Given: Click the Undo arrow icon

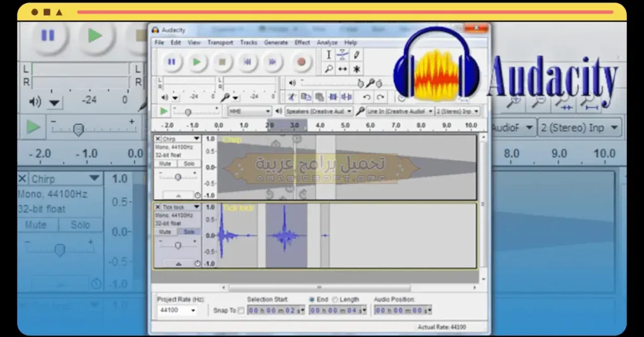Looking at the screenshot, I should coord(367,97).
